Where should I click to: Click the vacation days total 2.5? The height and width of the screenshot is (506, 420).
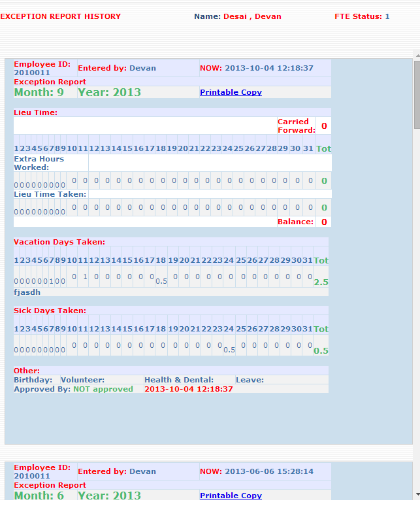(321, 282)
